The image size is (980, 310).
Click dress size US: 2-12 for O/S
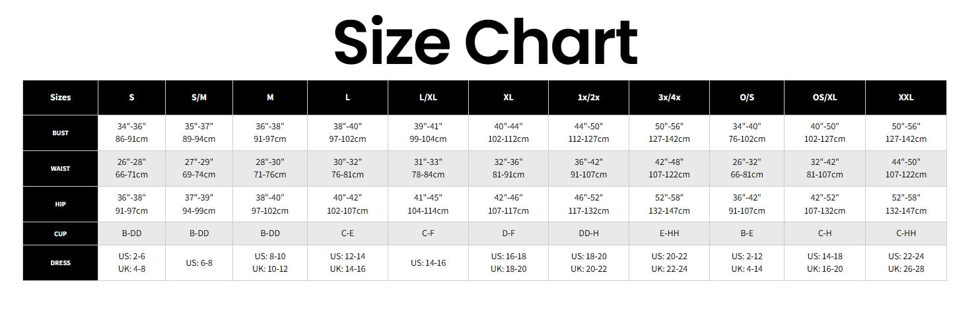point(747,263)
